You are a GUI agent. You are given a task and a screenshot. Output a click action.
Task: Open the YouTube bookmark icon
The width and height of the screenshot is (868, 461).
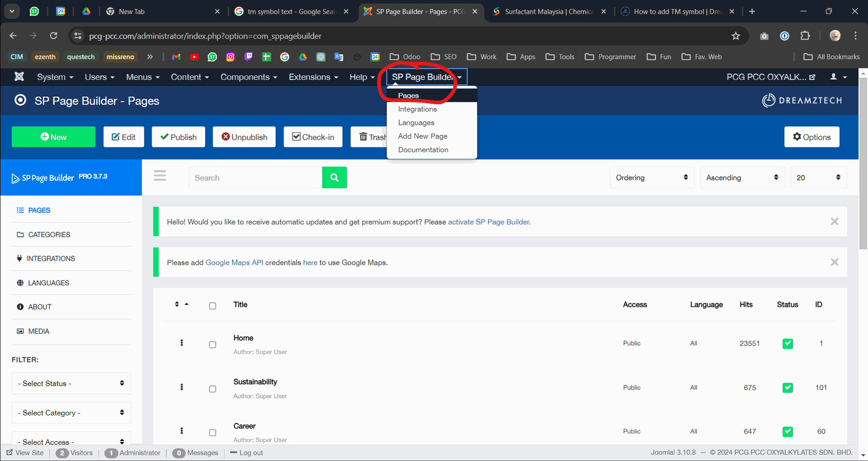coord(194,56)
